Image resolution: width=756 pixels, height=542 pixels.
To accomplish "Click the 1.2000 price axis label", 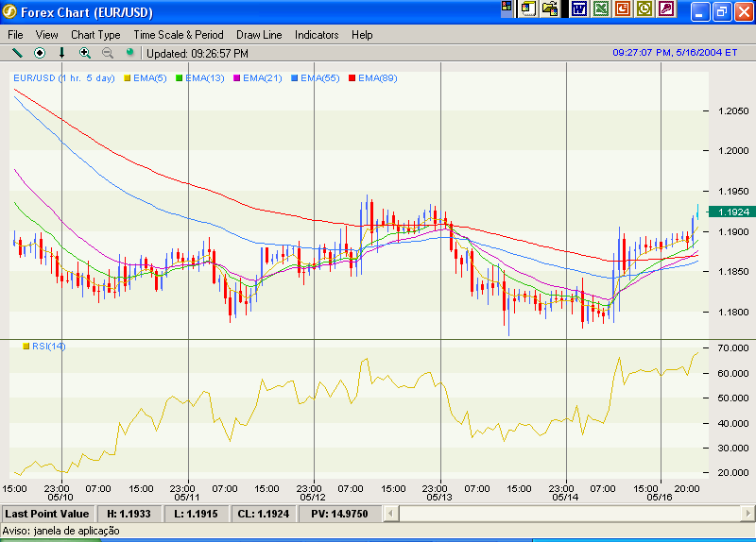I will pos(733,151).
